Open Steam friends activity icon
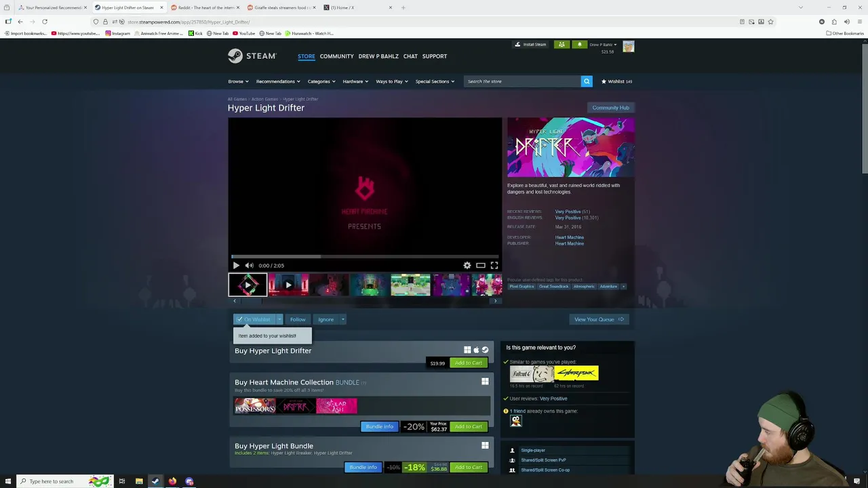 pyautogui.click(x=561, y=45)
